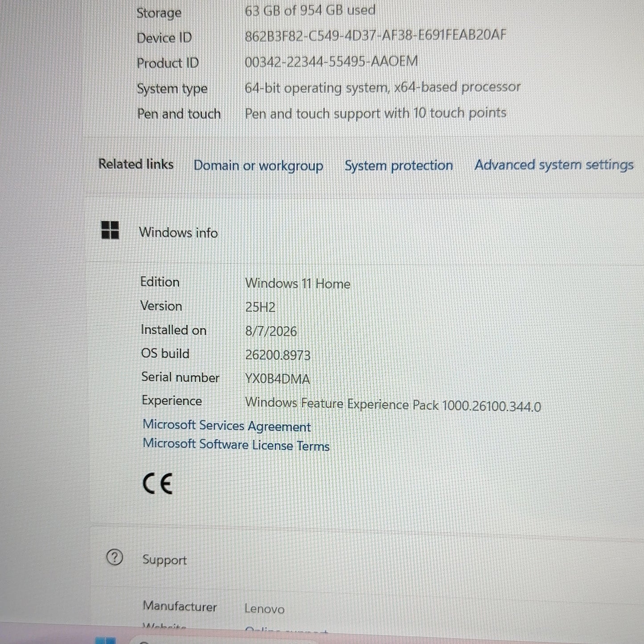Click the question mark Support icon
Screen dimensions: 644x644
(115, 557)
